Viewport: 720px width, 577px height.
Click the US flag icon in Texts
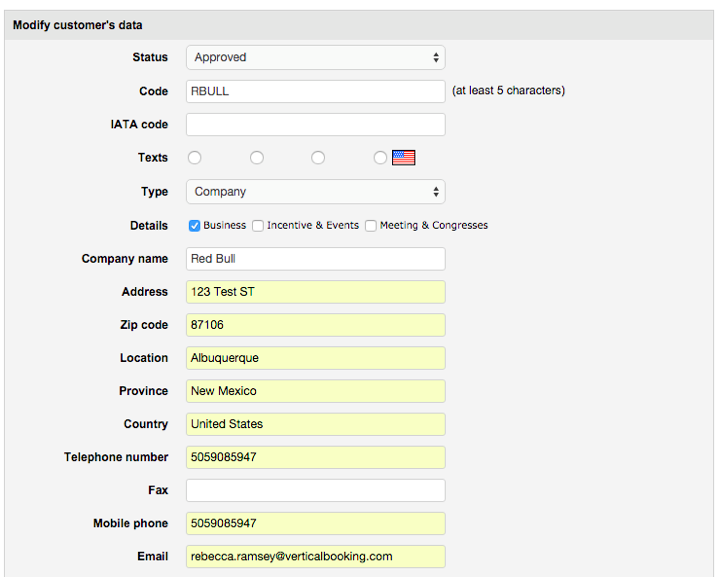404,157
